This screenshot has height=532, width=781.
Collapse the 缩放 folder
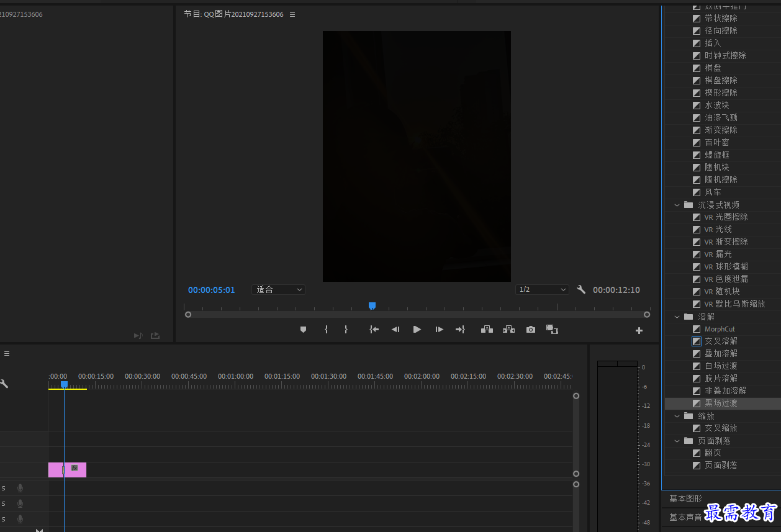tap(677, 416)
